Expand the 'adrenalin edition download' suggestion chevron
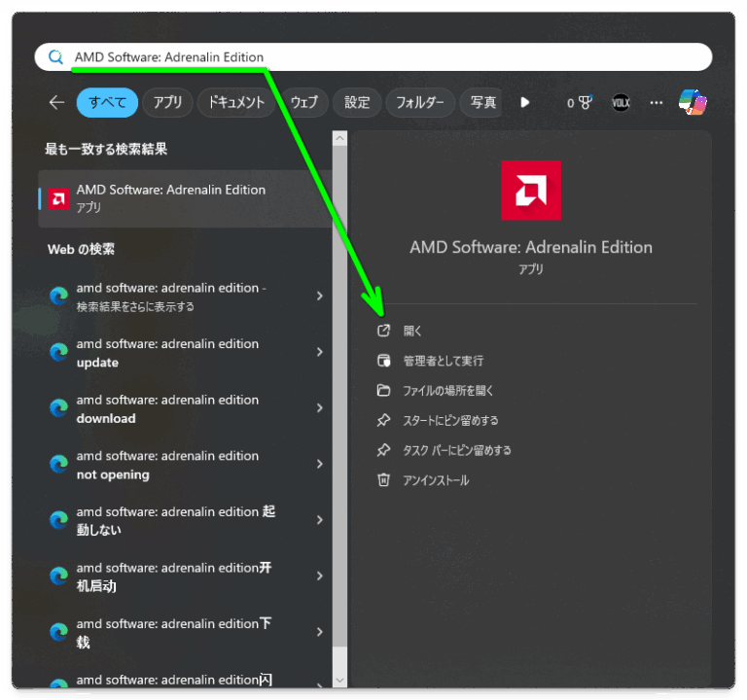The height and width of the screenshot is (700, 747). coord(319,408)
